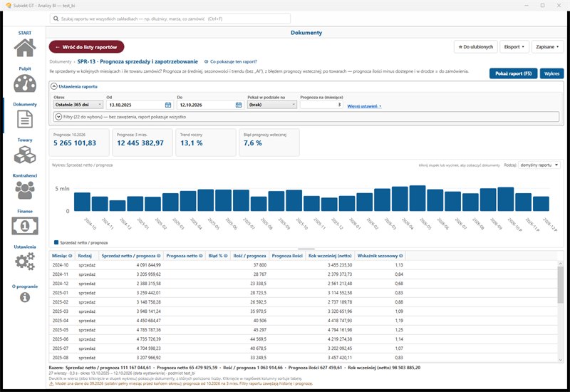Viewport: 570px width, 392px height.
Task: Click the Pokaż raport (F5) button
Action: (513, 73)
